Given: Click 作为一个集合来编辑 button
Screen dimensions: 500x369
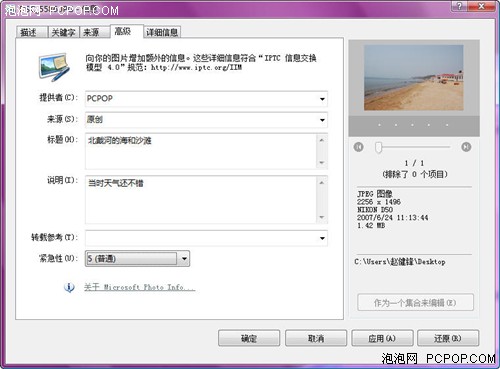Looking at the screenshot, I should click(x=415, y=302).
